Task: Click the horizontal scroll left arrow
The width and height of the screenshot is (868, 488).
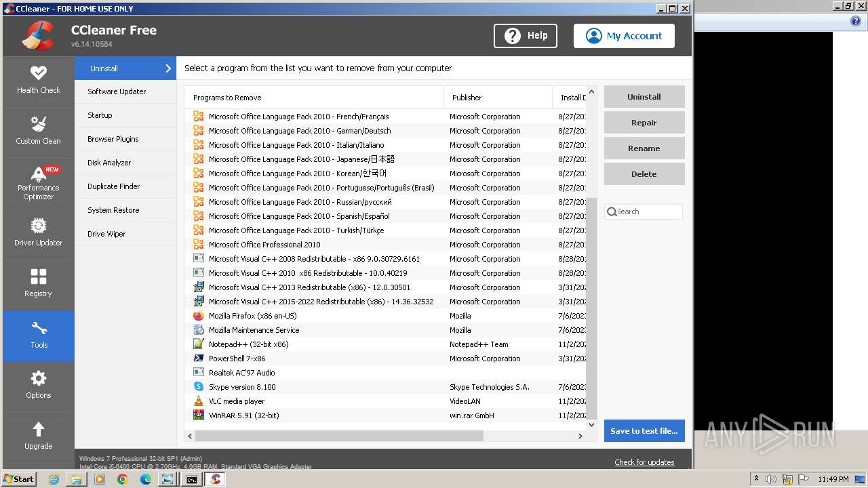Action: click(x=191, y=436)
